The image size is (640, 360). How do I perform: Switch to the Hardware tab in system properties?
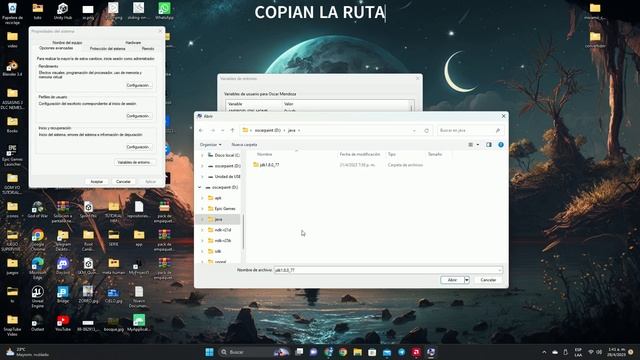coord(133,42)
